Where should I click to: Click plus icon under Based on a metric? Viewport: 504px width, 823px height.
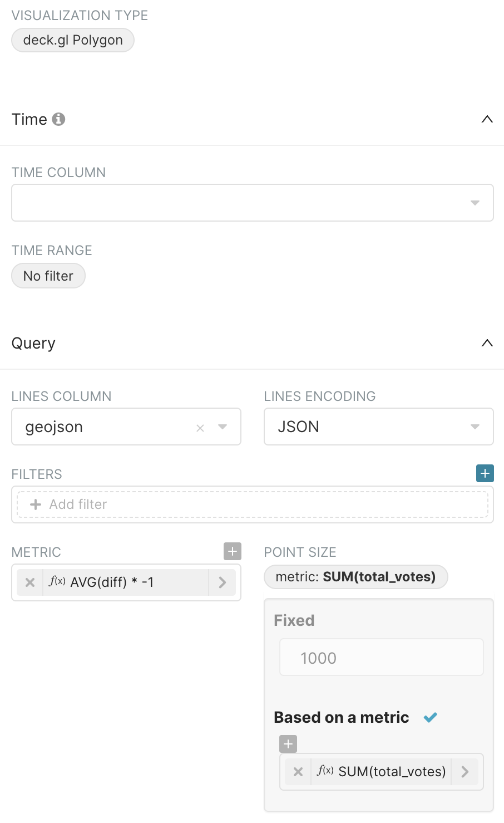pyautogui.click(x=288, y=744)
